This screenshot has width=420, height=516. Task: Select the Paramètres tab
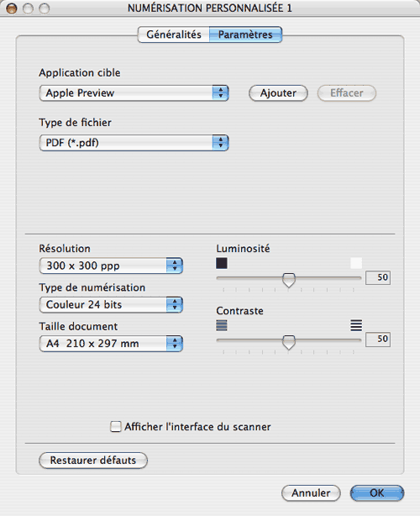(245, 34)
